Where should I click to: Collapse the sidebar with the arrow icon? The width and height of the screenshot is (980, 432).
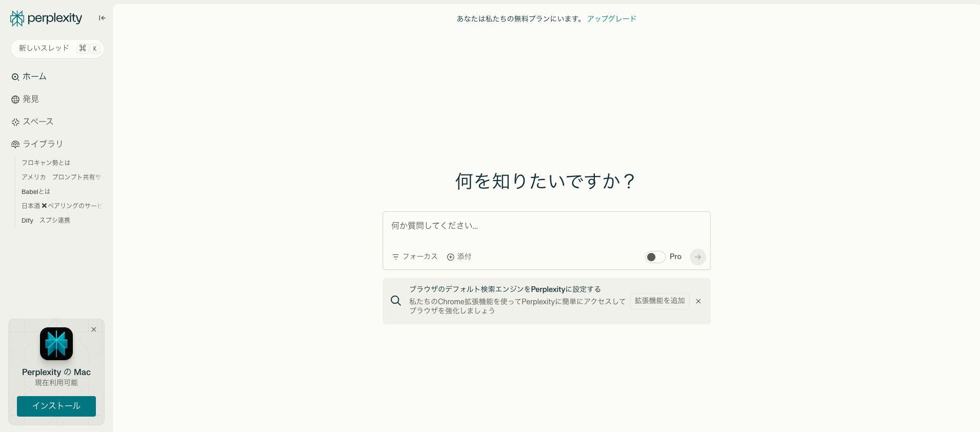(102, 18)
